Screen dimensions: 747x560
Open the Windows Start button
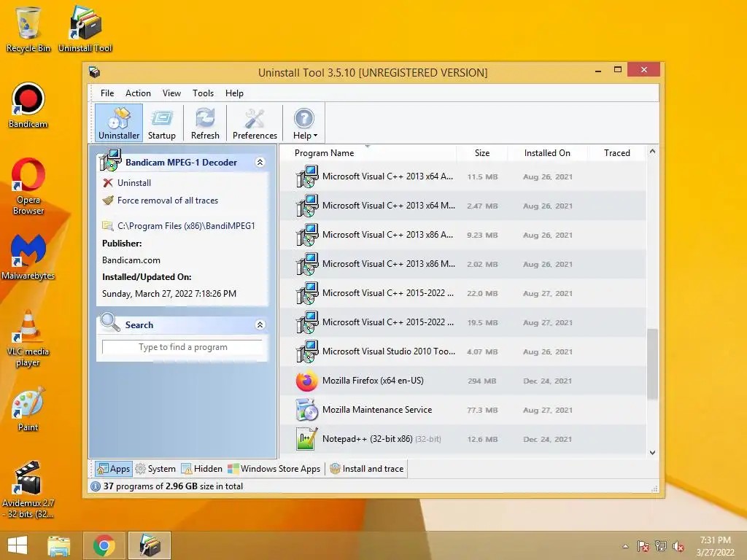(18, 545)
